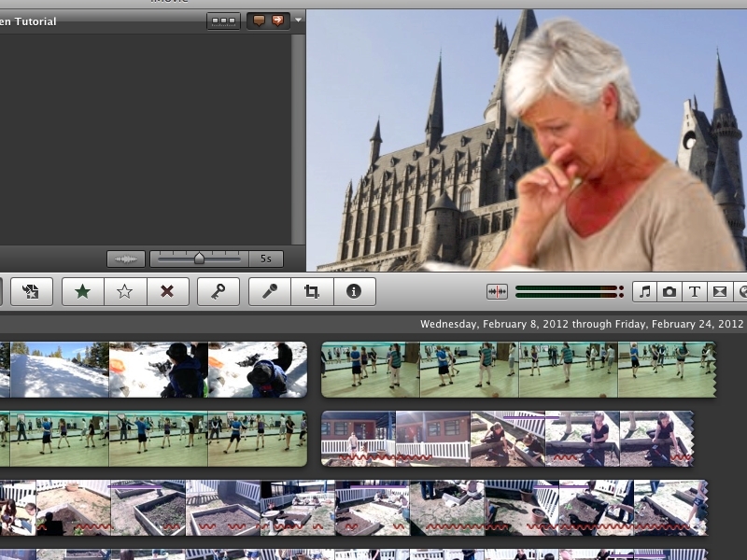Show the comment marker speech bubble icon
The width and height of the screenshot is (747, 560).
click(x=259, y=21)
